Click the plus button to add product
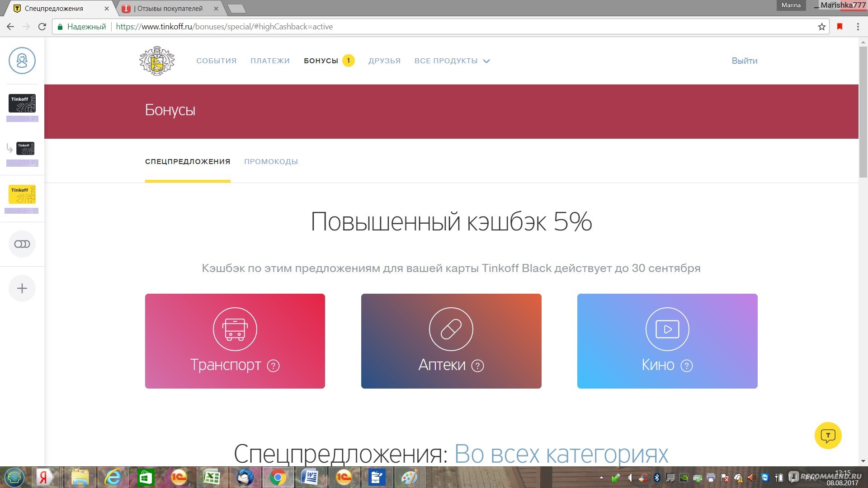The image size is (868, 488). click(x=22, y=288)
